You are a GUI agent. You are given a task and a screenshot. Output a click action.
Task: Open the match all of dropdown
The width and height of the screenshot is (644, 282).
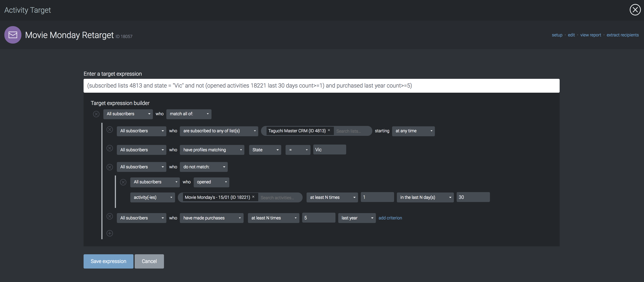tap(189, 114)
